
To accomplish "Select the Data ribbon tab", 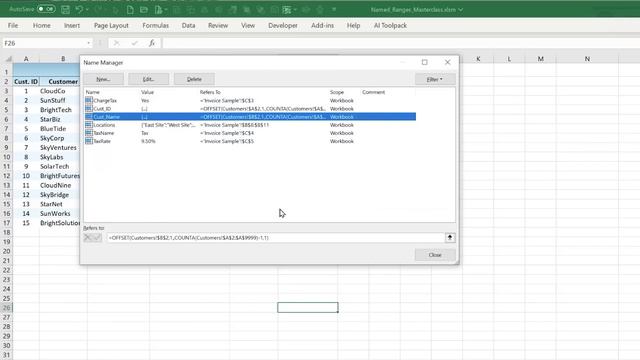I will click(x=188, y=25).
